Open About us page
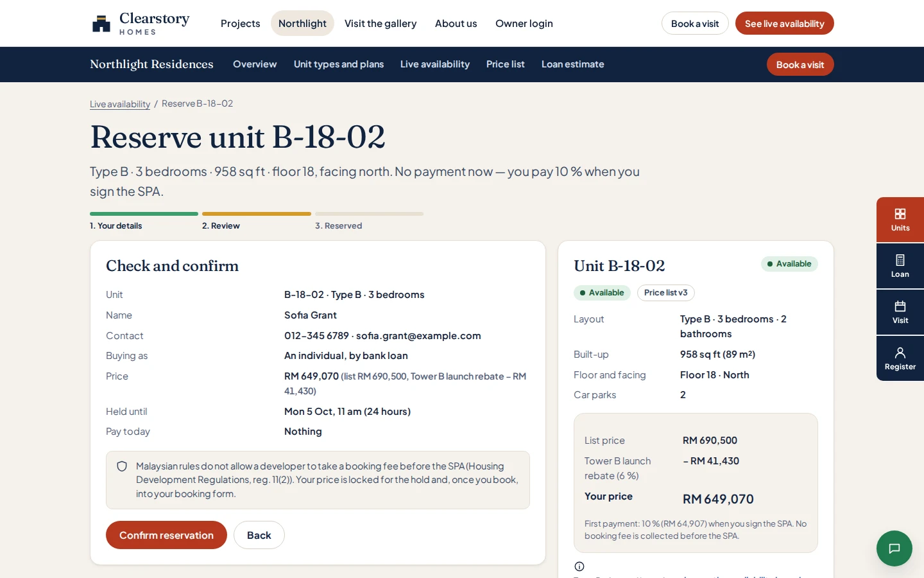Screen dimensions: 924x578 [456, 23]
